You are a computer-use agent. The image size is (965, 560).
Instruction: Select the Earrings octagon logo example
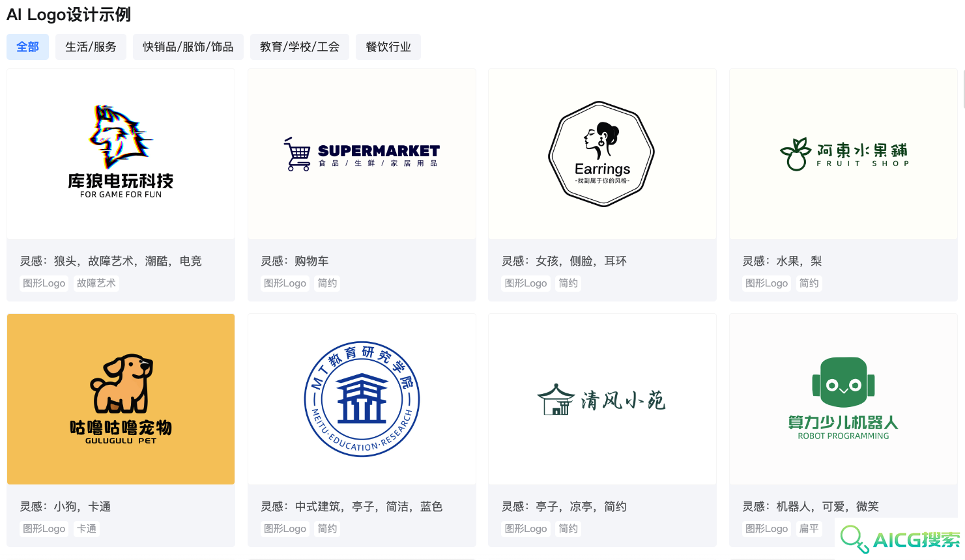click(x=602, y=154)
